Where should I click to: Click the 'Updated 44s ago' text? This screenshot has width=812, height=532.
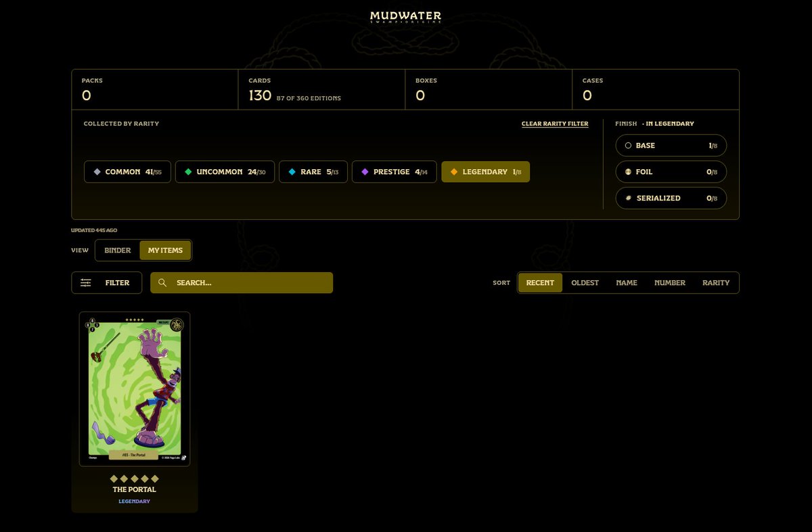click(94, 230)
